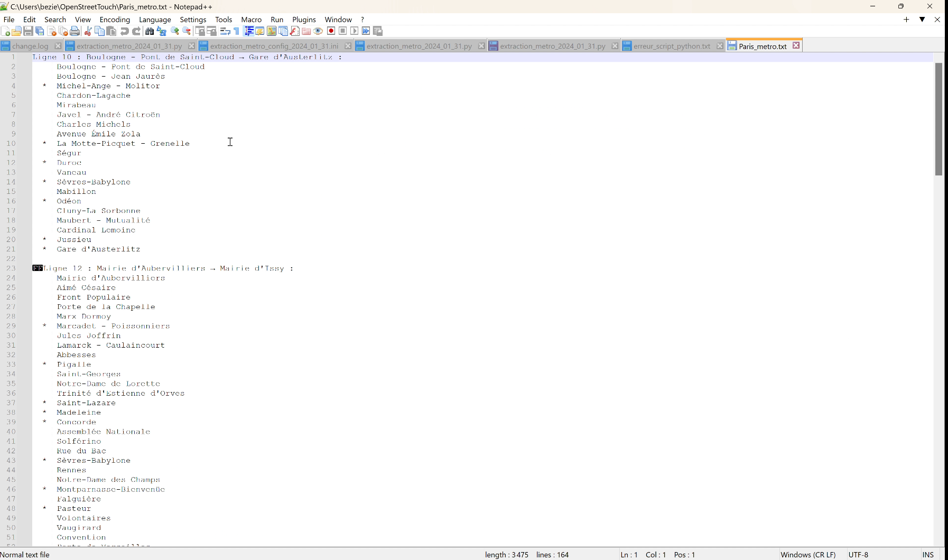
Task: Close the change.log tab
Action: (58, 46)
